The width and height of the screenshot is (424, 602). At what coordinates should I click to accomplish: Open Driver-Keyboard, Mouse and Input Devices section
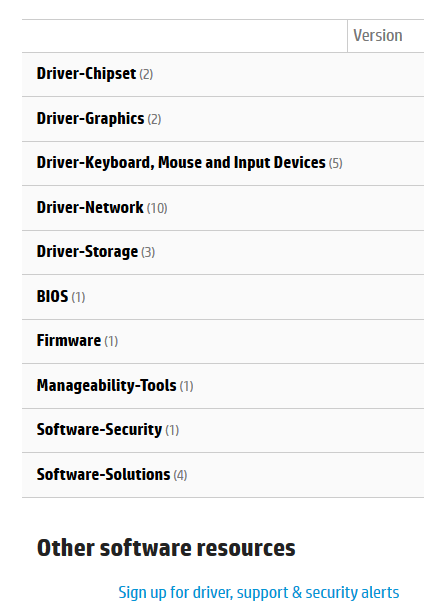tap(223, 164)
